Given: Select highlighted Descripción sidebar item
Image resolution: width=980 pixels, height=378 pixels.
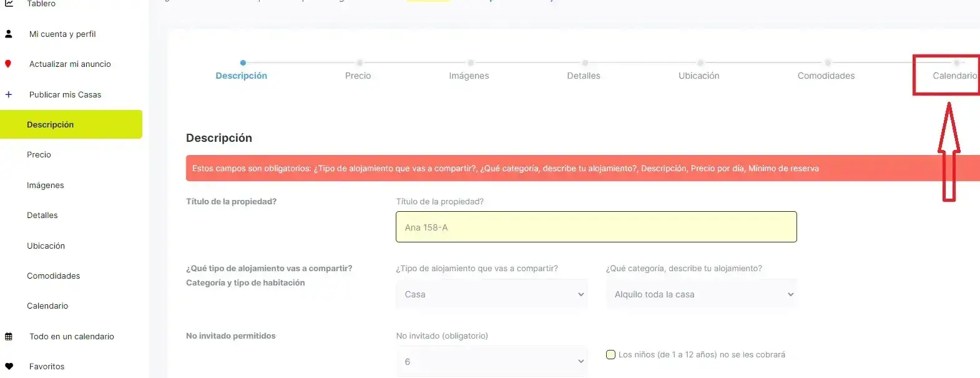Looking at the screenshot, I should (71, 124).
